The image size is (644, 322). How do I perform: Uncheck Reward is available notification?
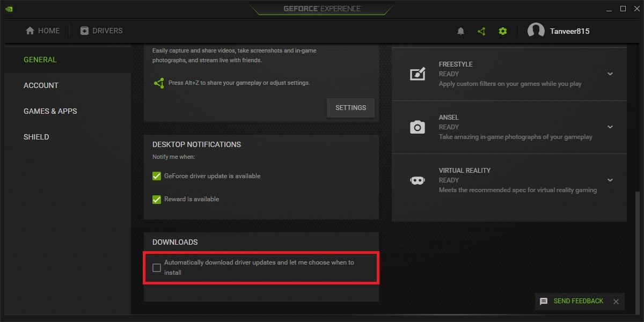[156, 199]
